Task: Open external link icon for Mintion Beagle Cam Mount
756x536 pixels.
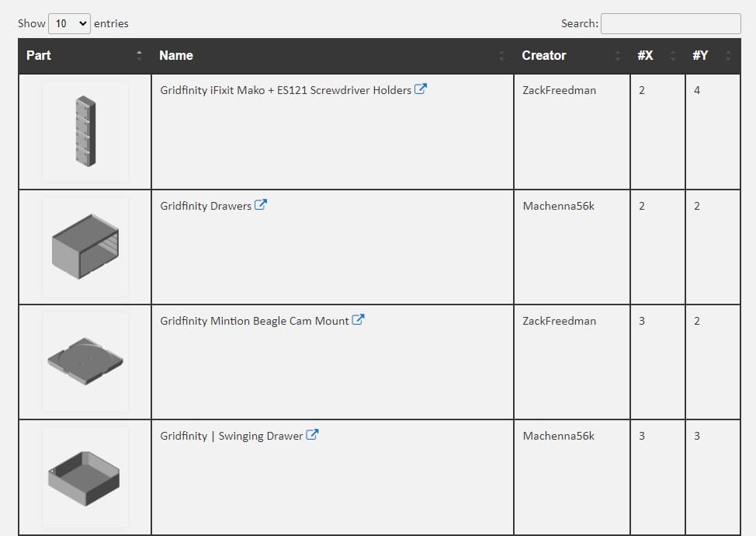Action: [358, 320]
